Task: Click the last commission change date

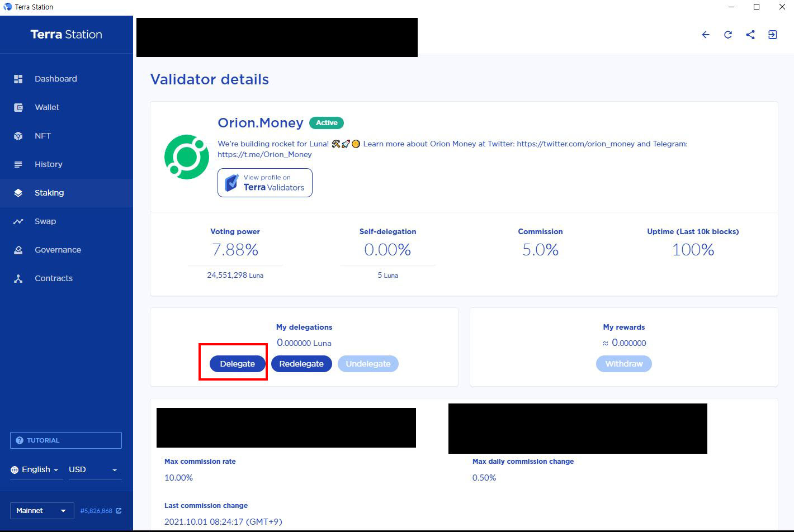Action: coord(223,522)
